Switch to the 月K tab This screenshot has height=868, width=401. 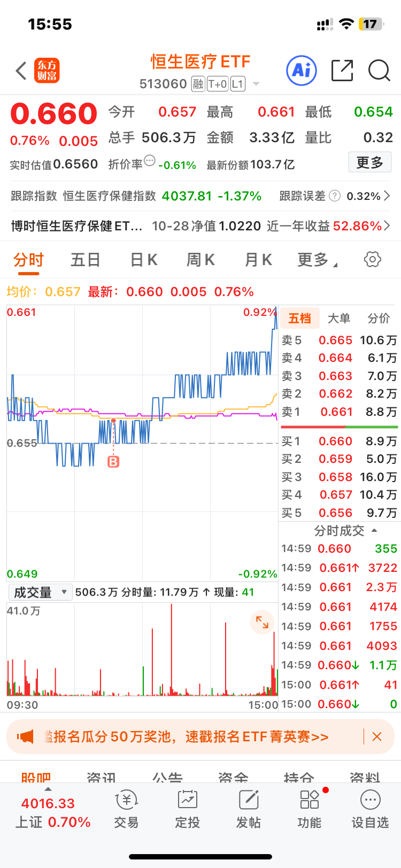[x=258, y=260]
